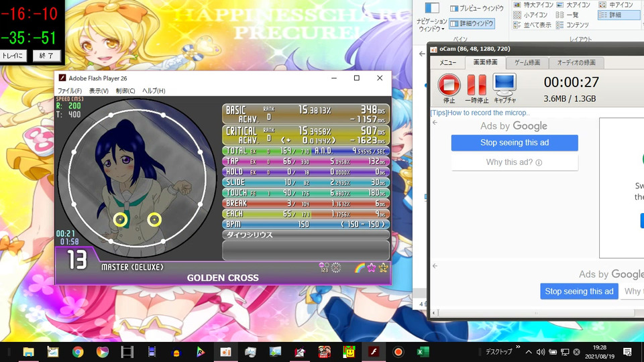Viewport: 644px width, 362px height.
Task: Expand the デスクトップ toolbar chevron on the taskbar
Action: pyautogui.click(x=518, y=347)
